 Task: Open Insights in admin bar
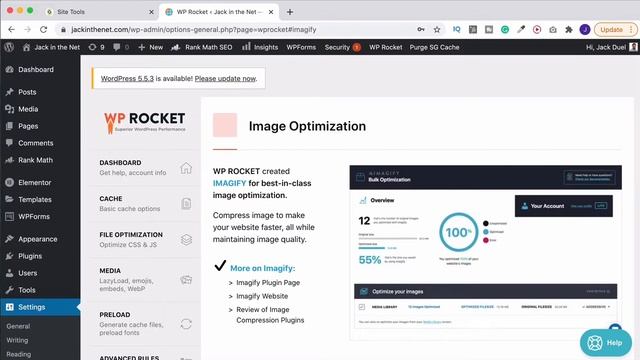260,47
